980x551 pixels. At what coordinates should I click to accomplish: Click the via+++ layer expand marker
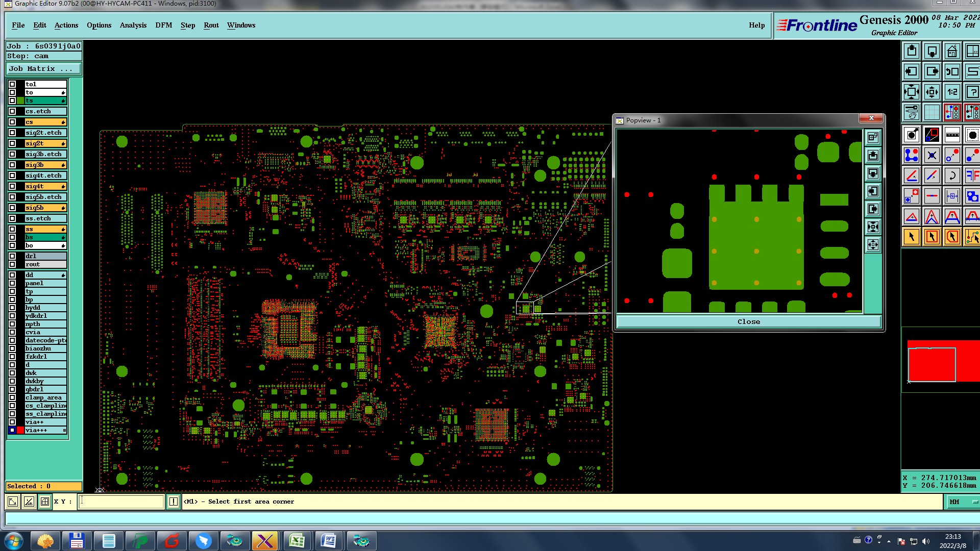[64, 431]
